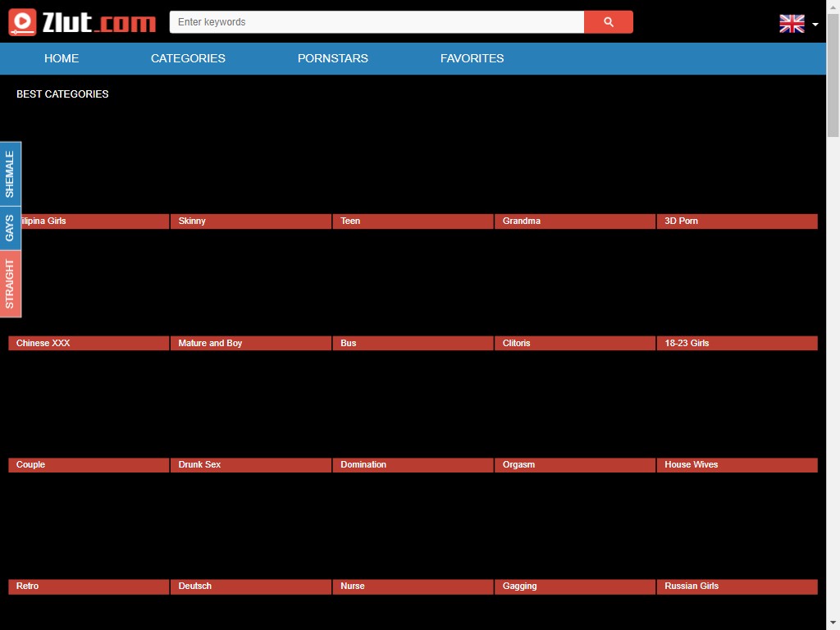The width and height of the screenshot is (840, 630).
Task: Open the language dropdown arrow
Action: 815,24
